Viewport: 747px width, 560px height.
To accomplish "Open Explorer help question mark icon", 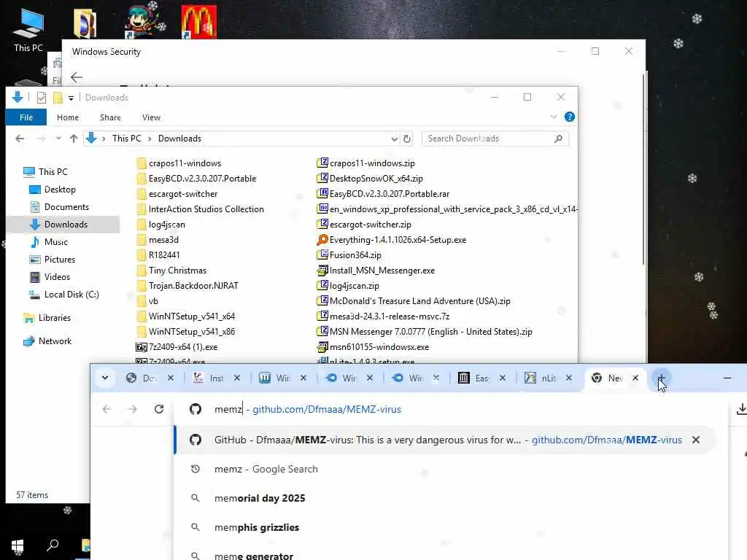I will pyautogui.click(x=569, y=117).
